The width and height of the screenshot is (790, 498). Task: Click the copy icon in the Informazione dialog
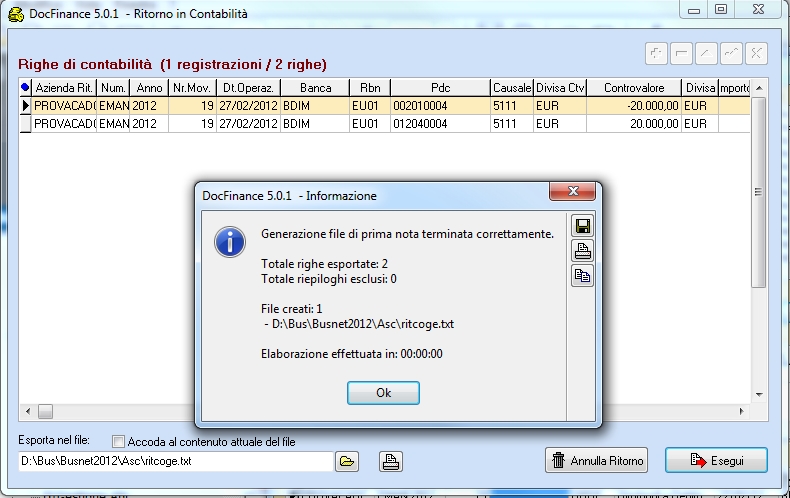point(582,276)
